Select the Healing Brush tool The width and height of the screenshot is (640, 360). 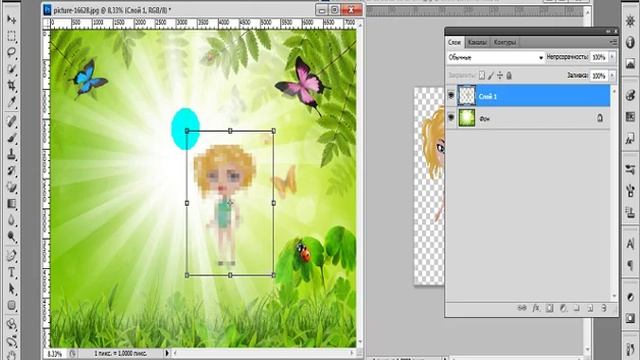coord(11,121)
